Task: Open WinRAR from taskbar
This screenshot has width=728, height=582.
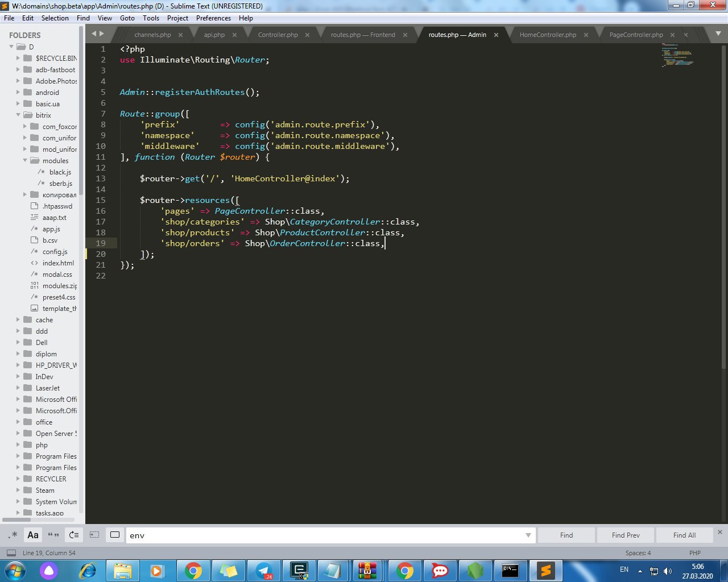Action: [x=367, y=570]
